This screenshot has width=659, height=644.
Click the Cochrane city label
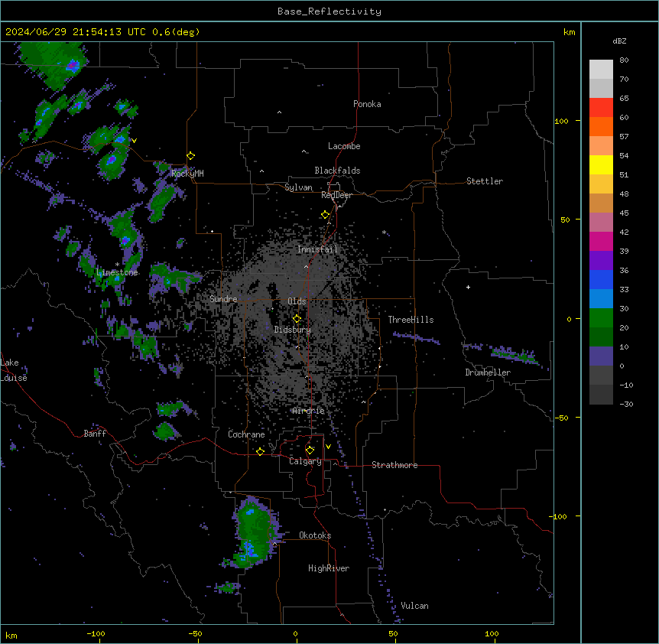[246, 434]
